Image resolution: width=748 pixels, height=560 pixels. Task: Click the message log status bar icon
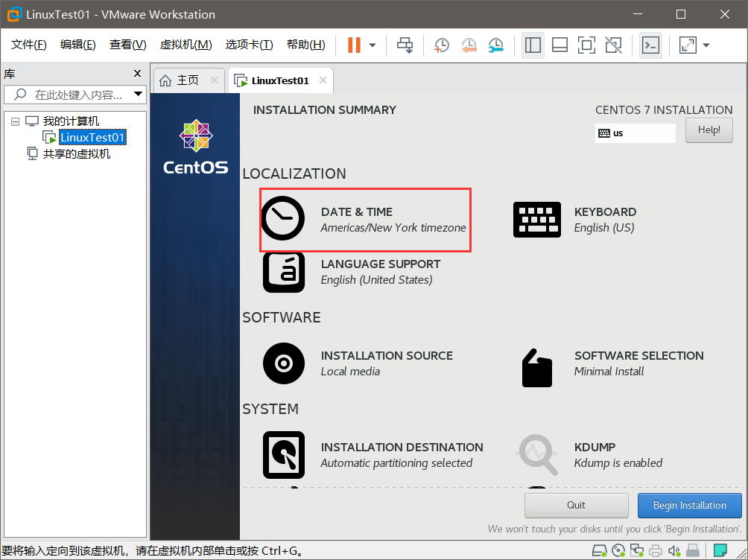(x=720, y=551)
